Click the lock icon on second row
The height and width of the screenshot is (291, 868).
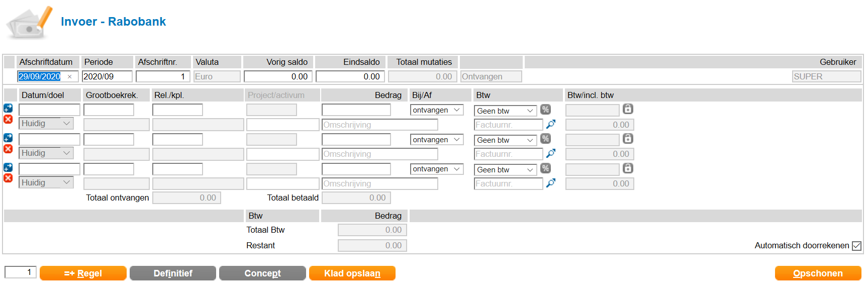tap(628, 139)
